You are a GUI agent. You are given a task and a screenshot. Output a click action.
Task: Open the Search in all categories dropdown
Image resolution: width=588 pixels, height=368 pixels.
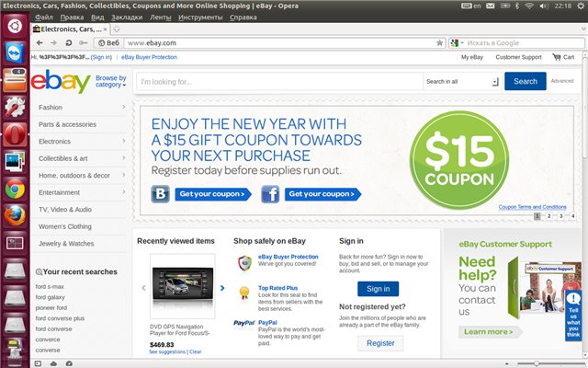tap(462, 82)
